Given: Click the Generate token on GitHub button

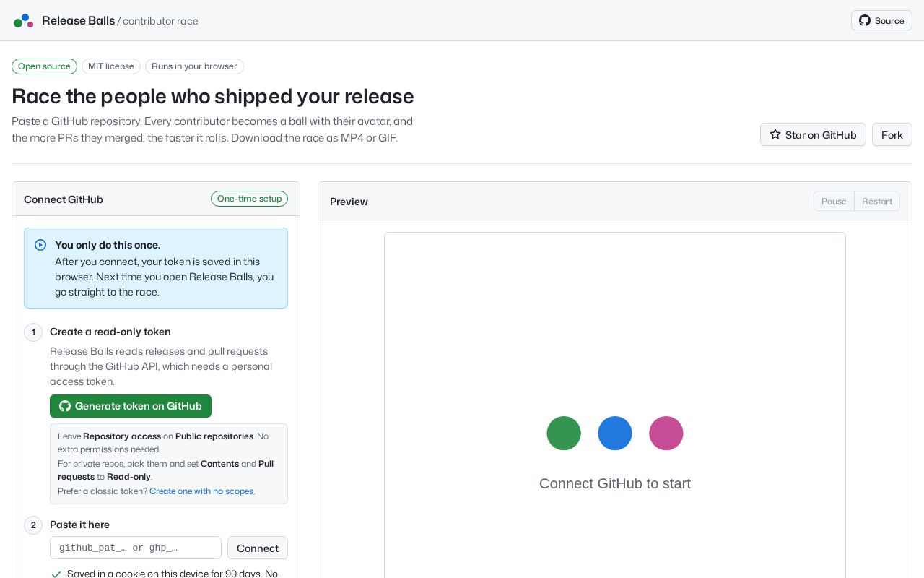Looking at the screenshot, I should [x=131, y=406].
